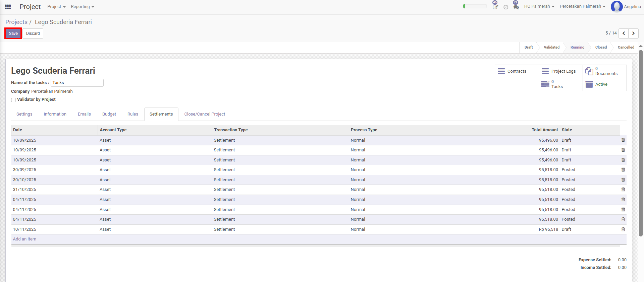Delete the 30/09/2025 settlement row
The image size is (644, 282).
(623, 170)
